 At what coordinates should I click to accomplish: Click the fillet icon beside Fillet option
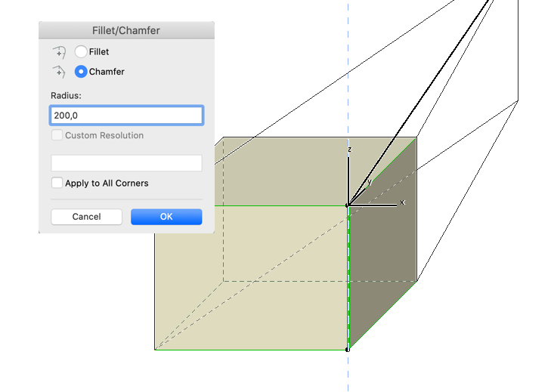(x=59, y=52)
